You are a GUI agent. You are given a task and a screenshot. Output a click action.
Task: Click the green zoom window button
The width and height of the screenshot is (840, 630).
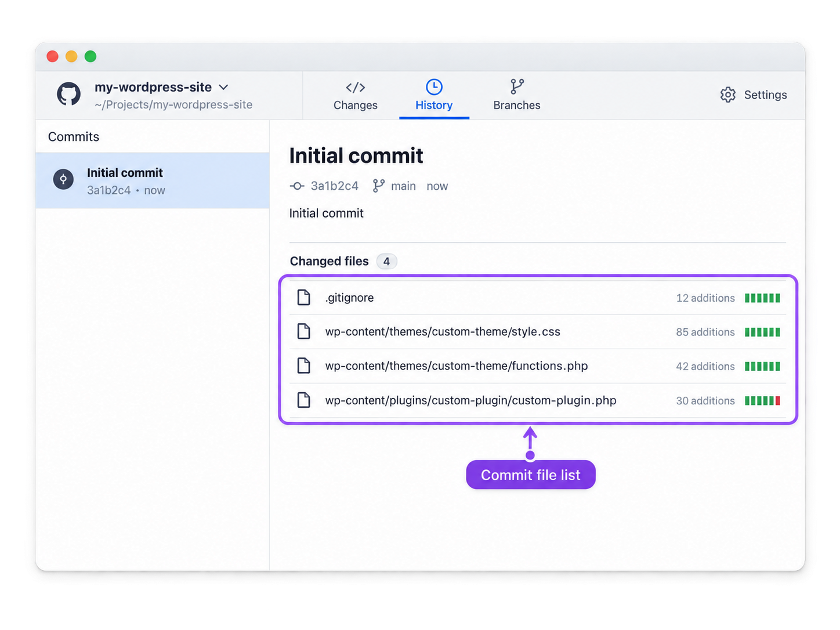tap(90, 56)
